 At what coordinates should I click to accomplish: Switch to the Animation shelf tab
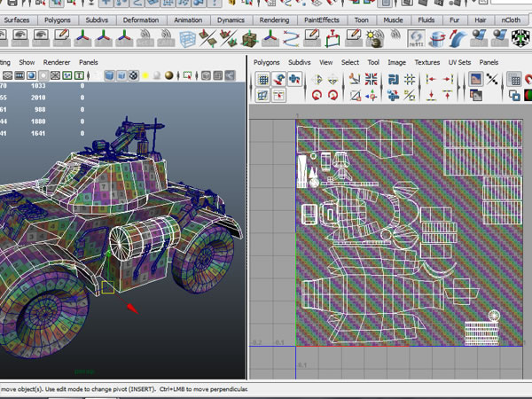188,20
